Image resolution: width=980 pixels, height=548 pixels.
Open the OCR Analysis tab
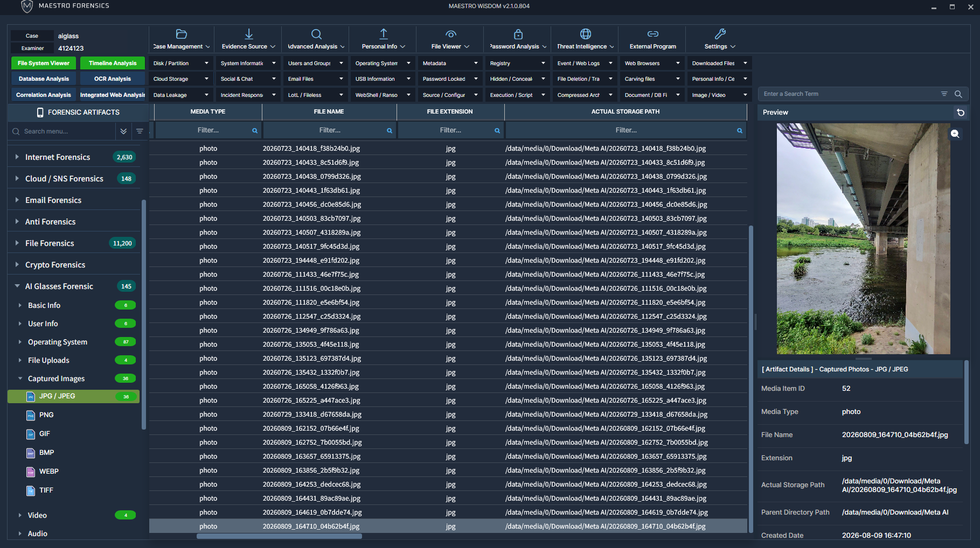pos(113,79)
